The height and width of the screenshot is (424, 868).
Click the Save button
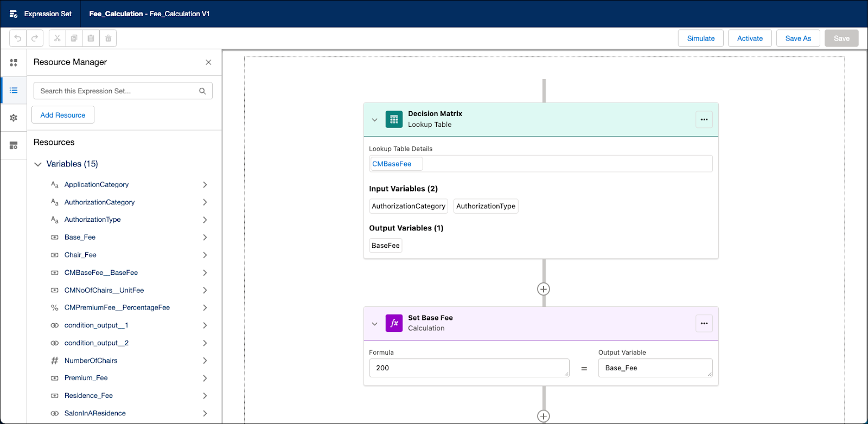click(841, 38)
